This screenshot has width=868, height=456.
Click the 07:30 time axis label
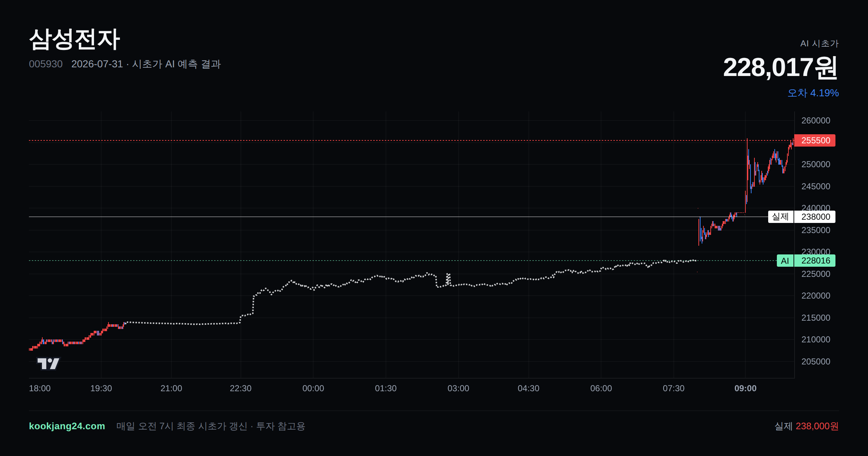click(x=674, y=388)
